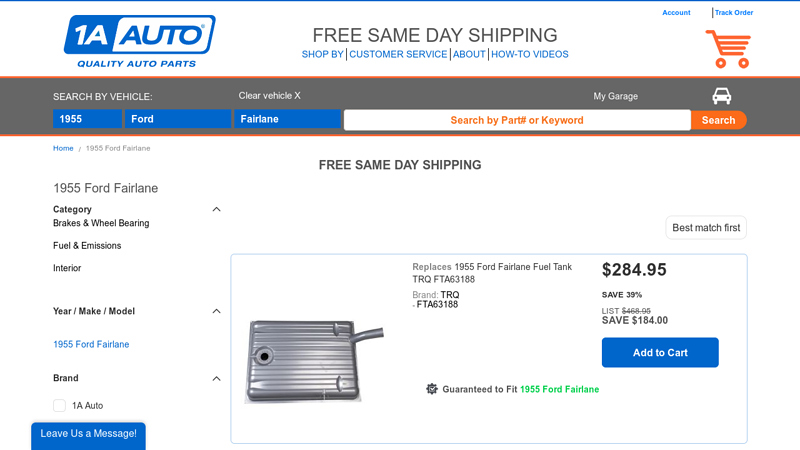Open the Customer Service menu

[398, 54]
